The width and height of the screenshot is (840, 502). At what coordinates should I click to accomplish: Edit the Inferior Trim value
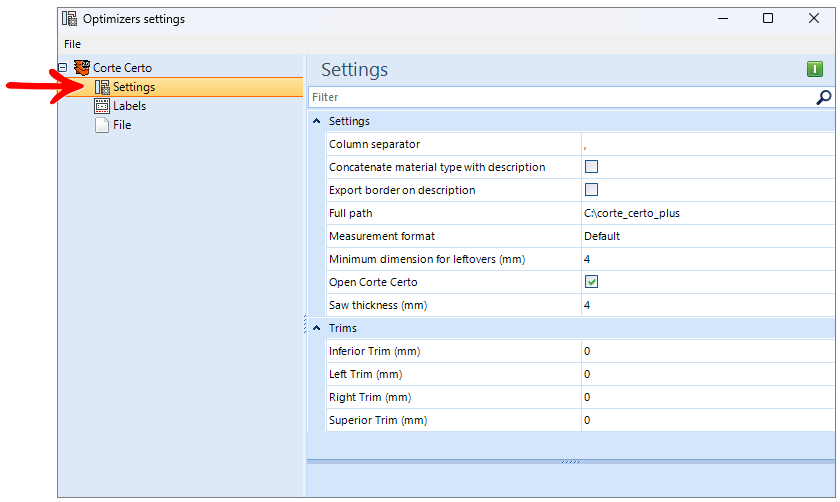click(x=708, y=351)
